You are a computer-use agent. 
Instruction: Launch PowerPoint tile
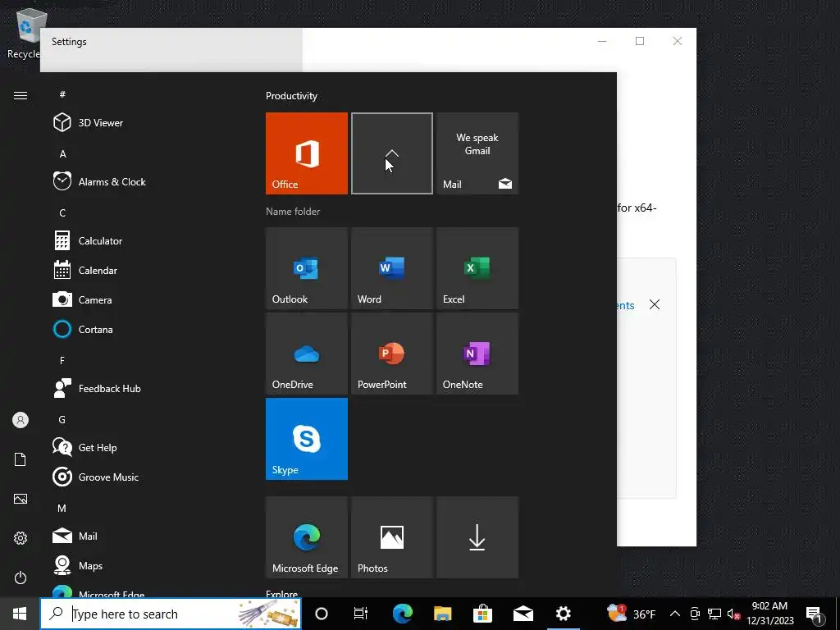391,354
